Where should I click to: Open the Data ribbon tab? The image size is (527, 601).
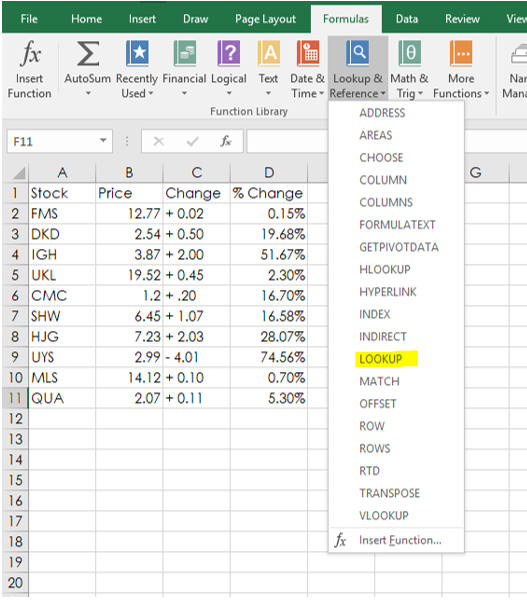[x=407, y=19]
